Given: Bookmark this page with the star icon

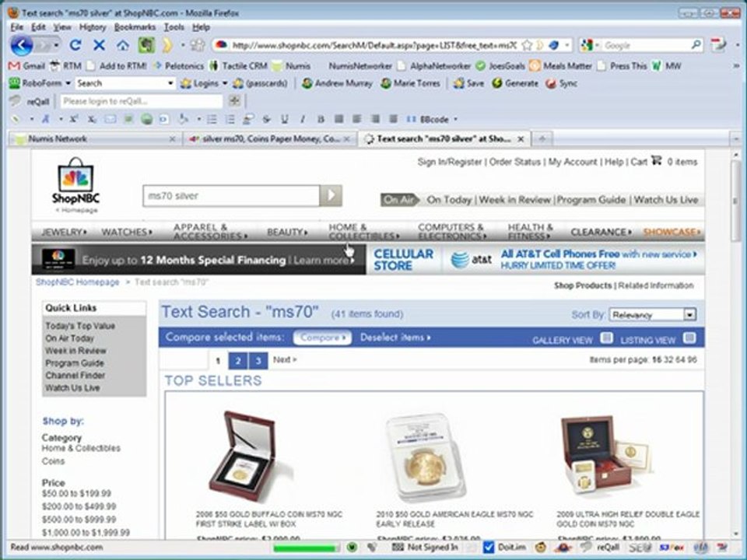Looking at the screenshot, I should point(527,45).
